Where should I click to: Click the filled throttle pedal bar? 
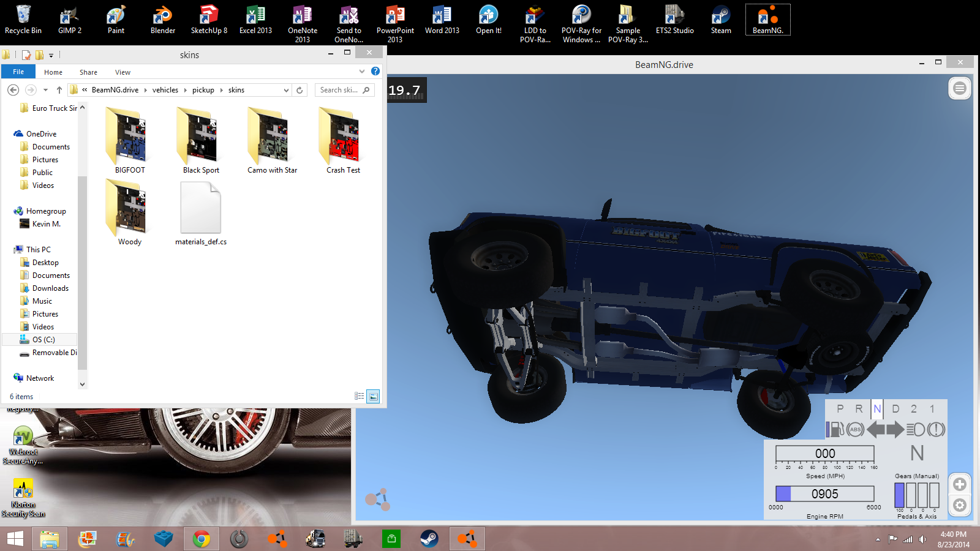click(899, 495)
